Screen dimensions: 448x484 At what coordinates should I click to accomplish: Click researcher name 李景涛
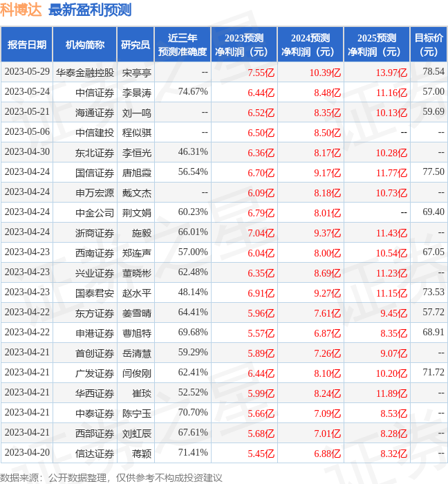coord(137,93)
